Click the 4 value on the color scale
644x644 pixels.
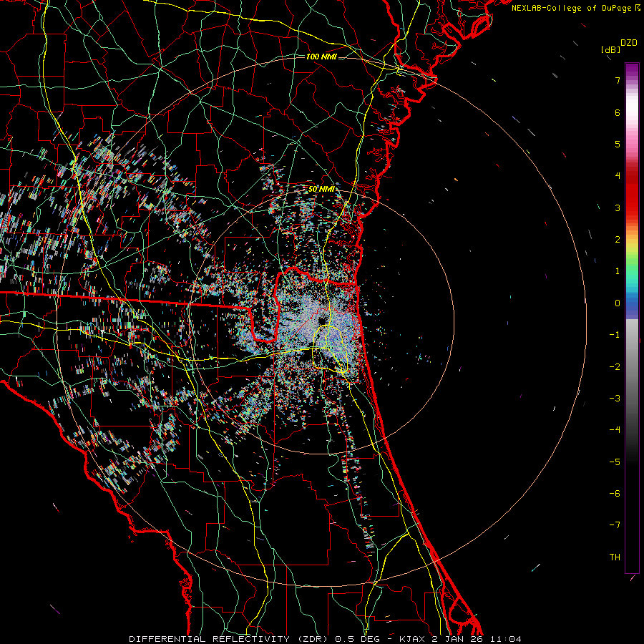coord(618,176)
